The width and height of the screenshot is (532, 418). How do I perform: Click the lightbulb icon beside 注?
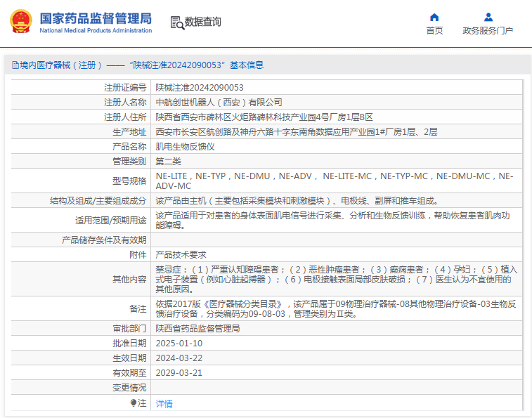pyautogui.click(x=134, y=403)
